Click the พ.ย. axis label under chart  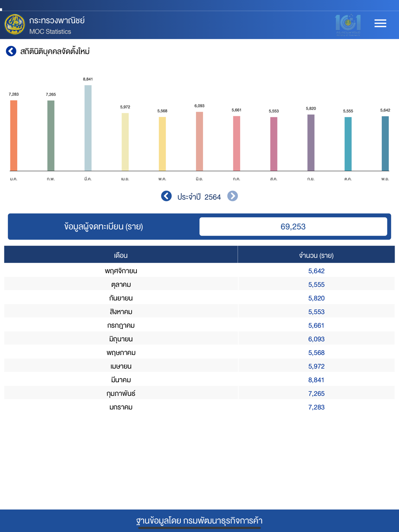click(x=385, y=179)
